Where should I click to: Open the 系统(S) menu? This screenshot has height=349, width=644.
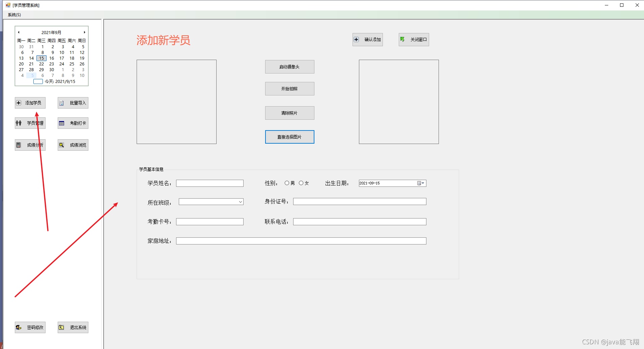click(x=14, y=15)
